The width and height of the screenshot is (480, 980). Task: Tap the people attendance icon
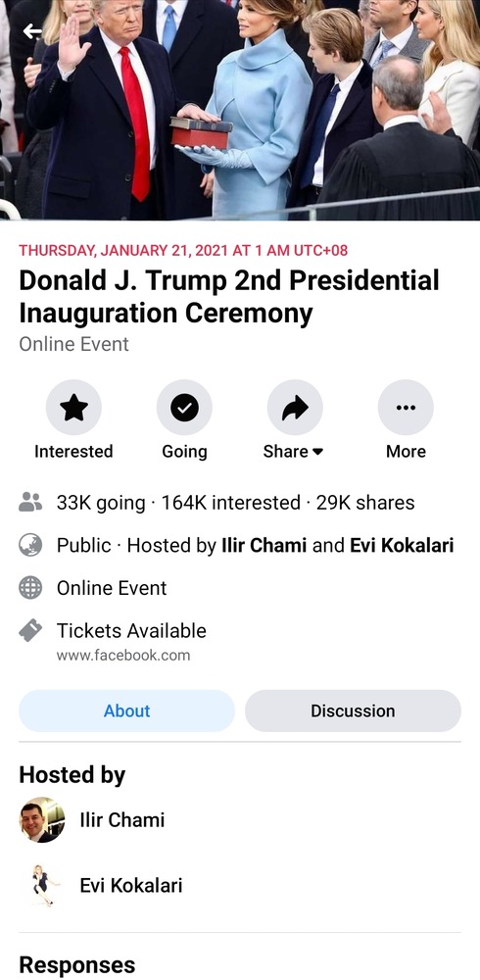pos(30,502)
